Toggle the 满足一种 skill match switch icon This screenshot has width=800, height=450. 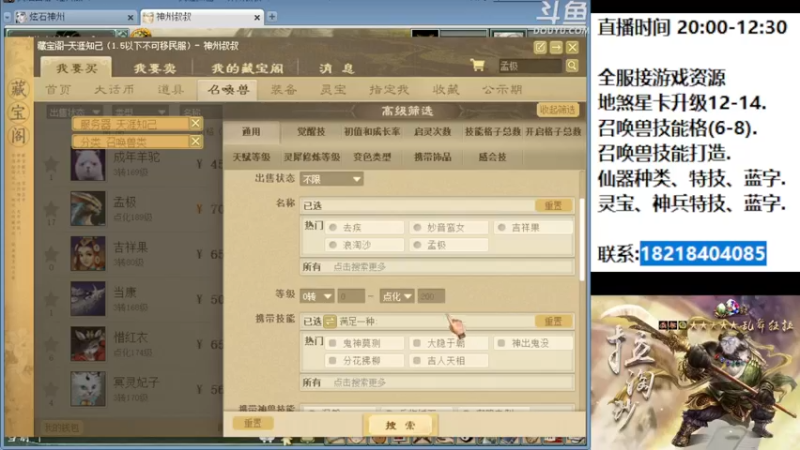330,321
